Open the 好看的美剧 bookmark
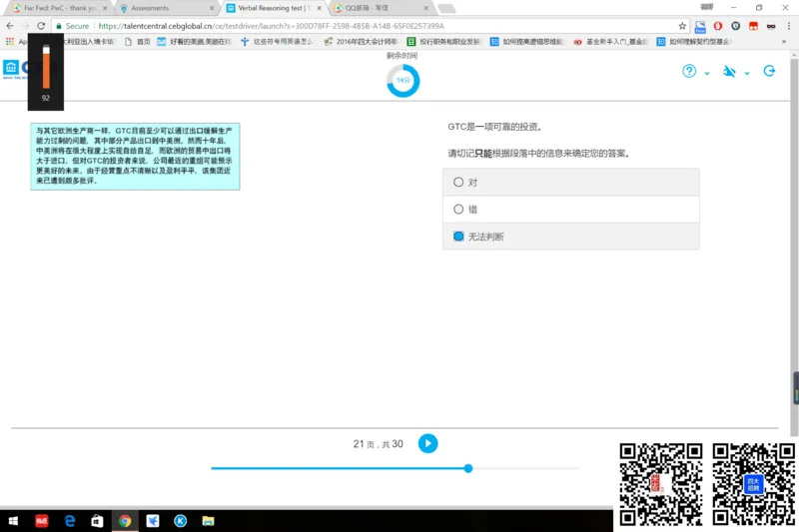Viewport: 799px width, 532px height. click(195, 42)
